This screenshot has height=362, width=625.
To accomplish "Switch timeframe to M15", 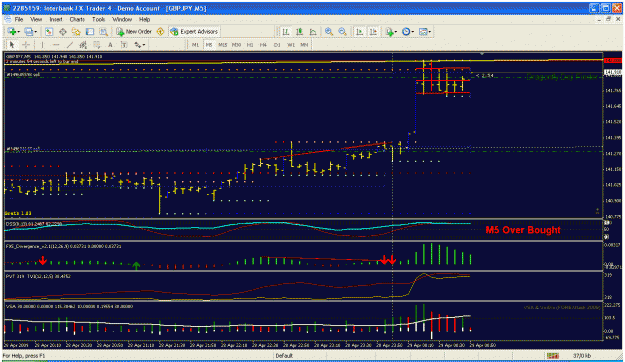I will (222, 45).
